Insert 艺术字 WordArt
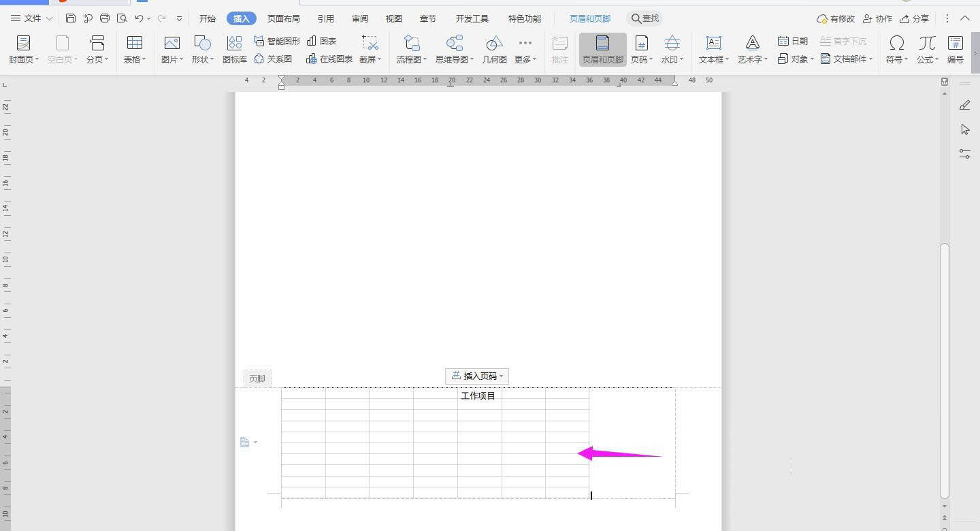This screenshot has width=980, height=531. pos(751,48)
